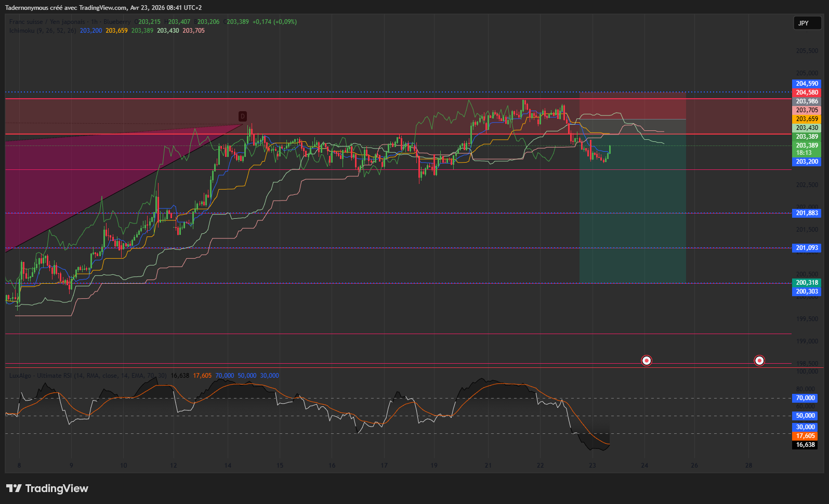829x504 pixels.
Task: Open the economic event marker near date 28
Action: [759, 360]
